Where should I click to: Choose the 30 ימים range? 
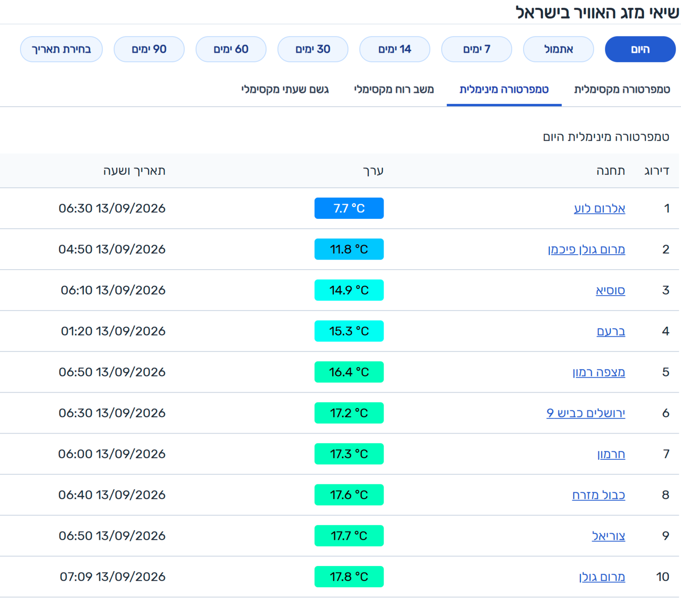coord(313,49)
